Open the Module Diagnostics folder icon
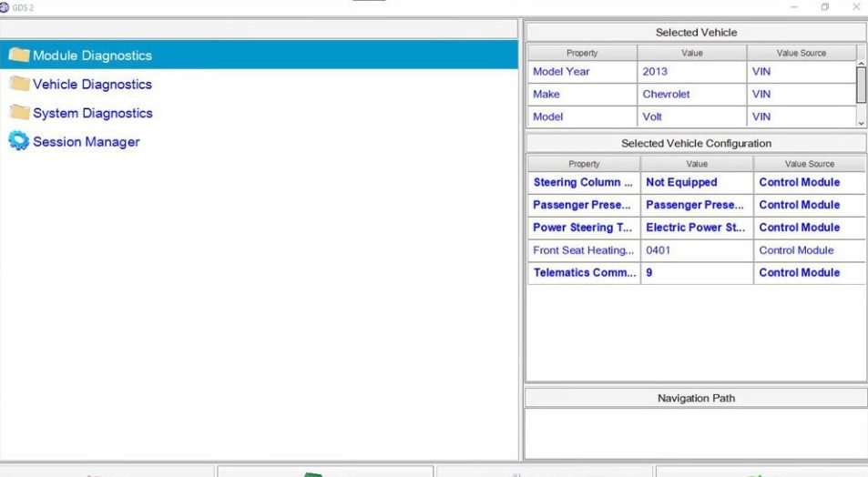The height and width of the screenshot is (477, 868). point(19,55)
